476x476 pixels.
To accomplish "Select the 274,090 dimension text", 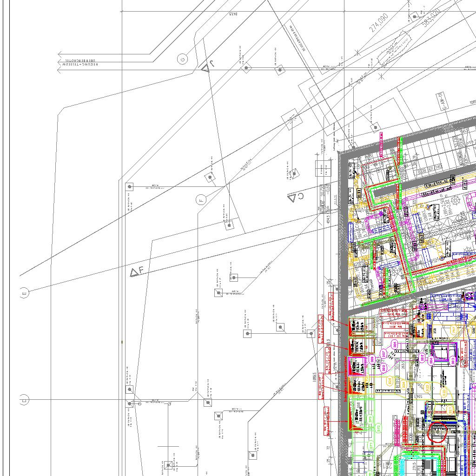I will (x=378, y=22).
